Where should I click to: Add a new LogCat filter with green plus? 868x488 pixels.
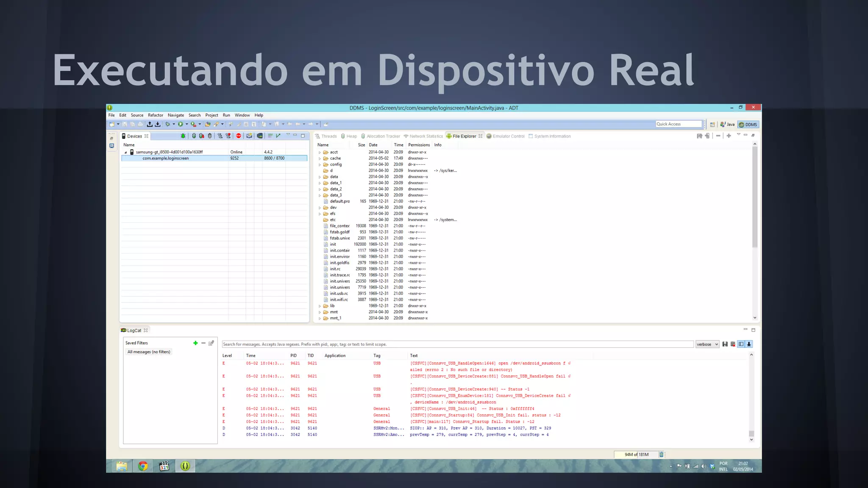tap(195, 343)
